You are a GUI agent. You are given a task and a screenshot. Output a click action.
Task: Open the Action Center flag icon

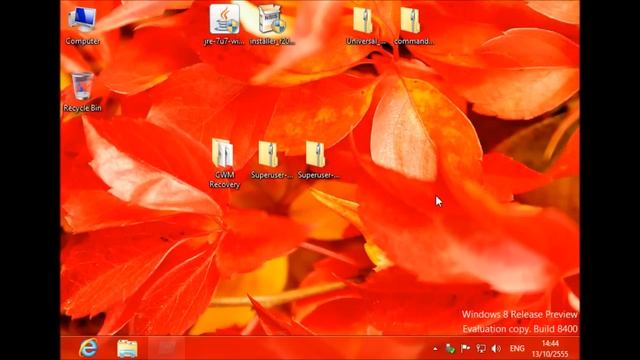pyautogui.click(x=465, y=349)
